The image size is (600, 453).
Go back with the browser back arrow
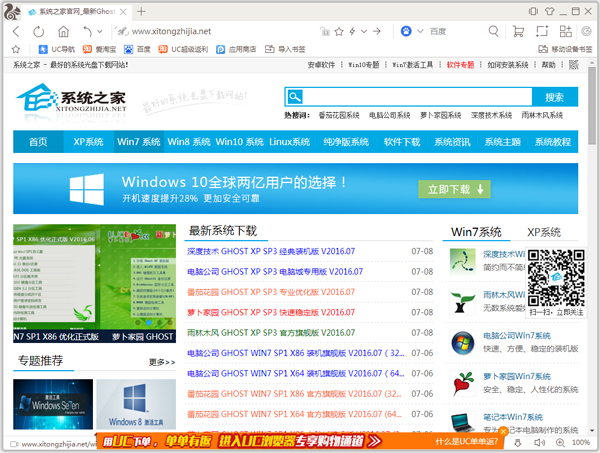(16, 31)
